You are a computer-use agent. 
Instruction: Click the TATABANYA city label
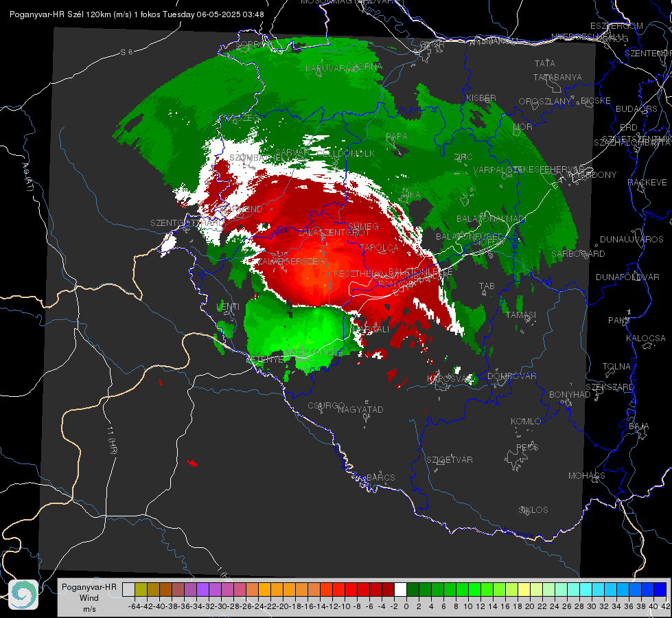(557, 77)
